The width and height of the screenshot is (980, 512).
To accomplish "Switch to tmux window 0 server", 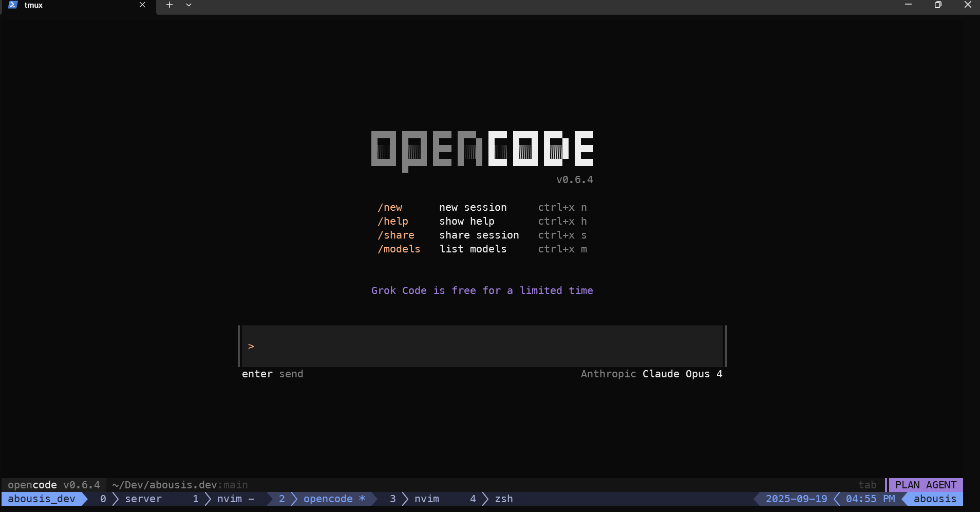I will point(131,499).
